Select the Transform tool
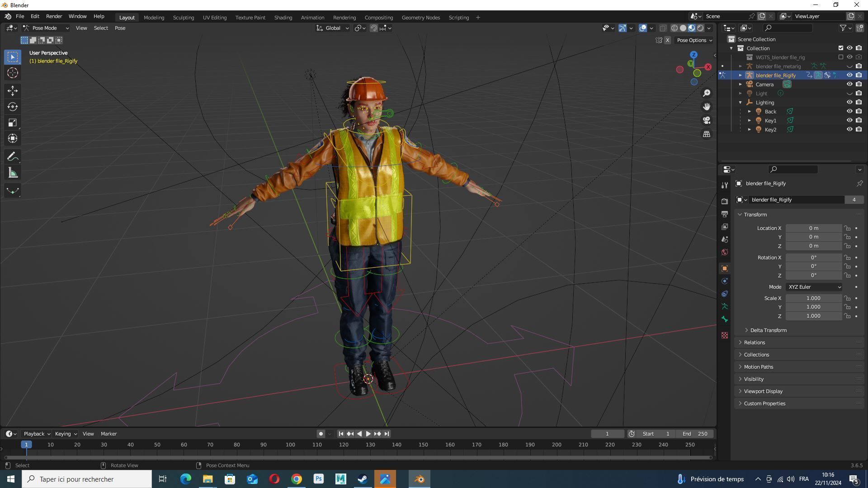The height and width of the screenshot is (488, 868). tap(13, 138)
